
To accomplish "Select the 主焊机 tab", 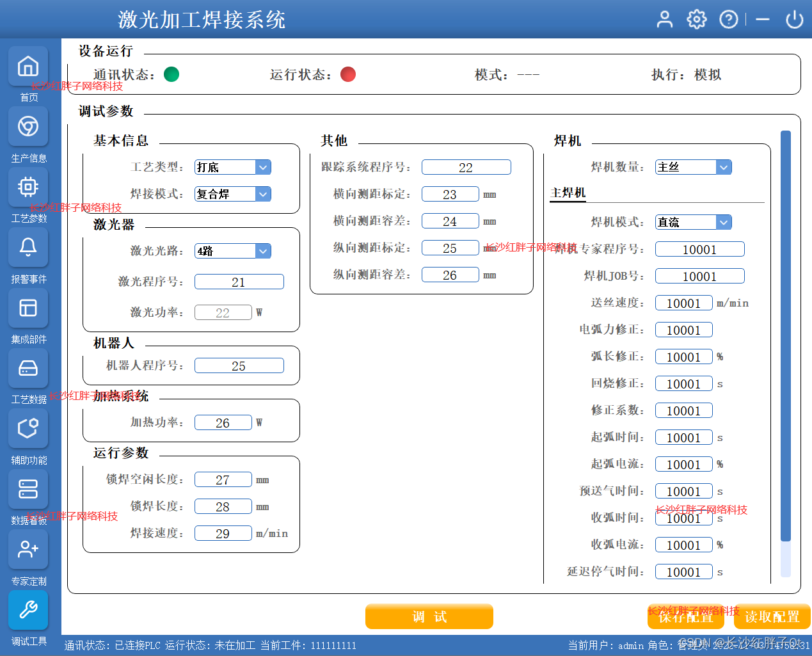I will tap(568, 193).
